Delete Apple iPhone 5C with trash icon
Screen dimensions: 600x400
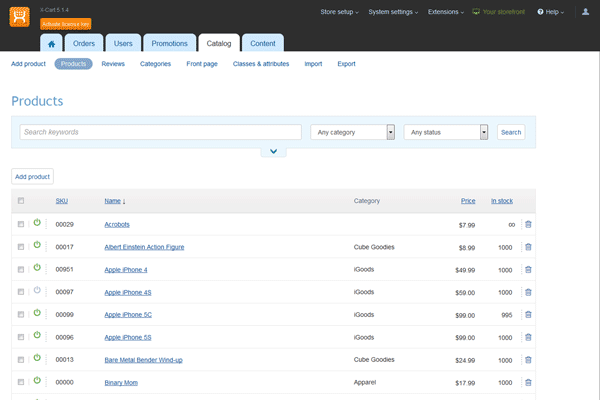[528, 314]
